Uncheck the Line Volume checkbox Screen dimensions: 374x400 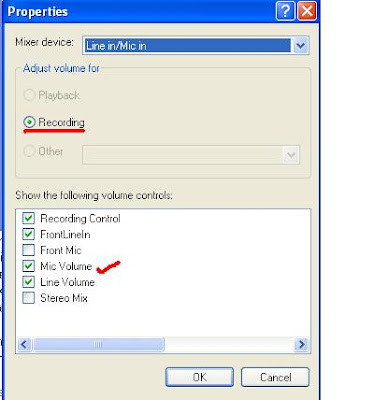point(28,282)
